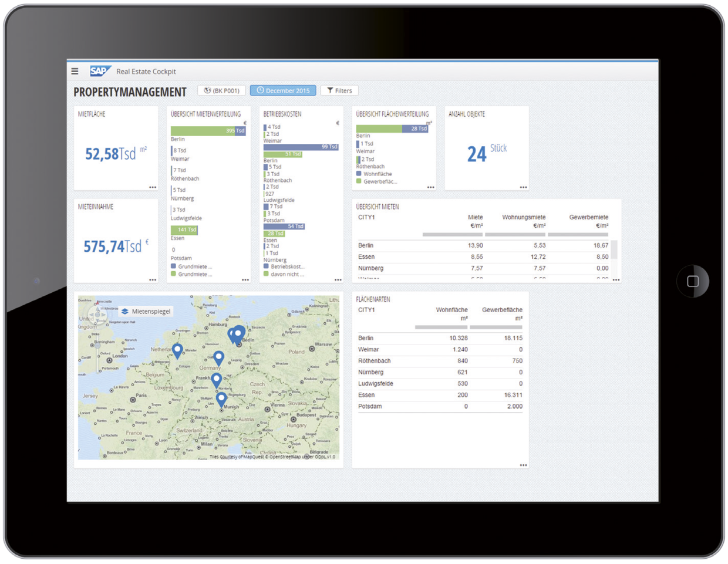
Task: Click the (BK P001) company code button
Action: [x=220, y=90]
